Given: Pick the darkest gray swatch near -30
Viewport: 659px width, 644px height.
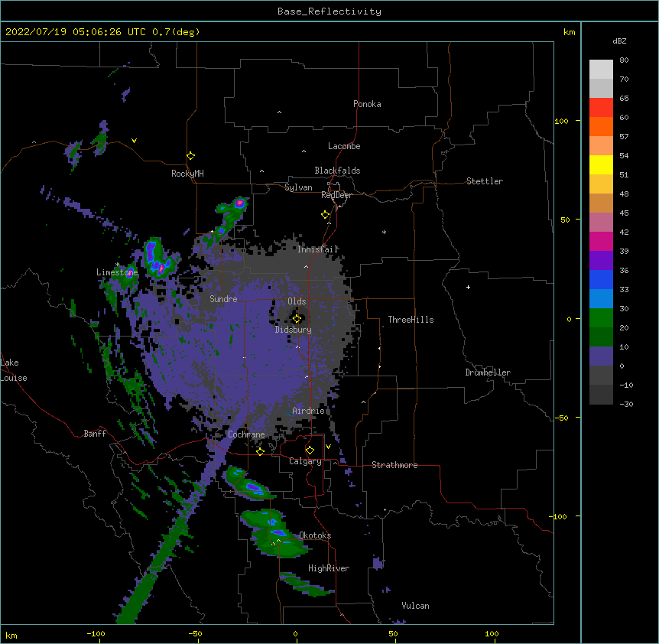Looking at the screenshot, I should (x=601, y=395).
